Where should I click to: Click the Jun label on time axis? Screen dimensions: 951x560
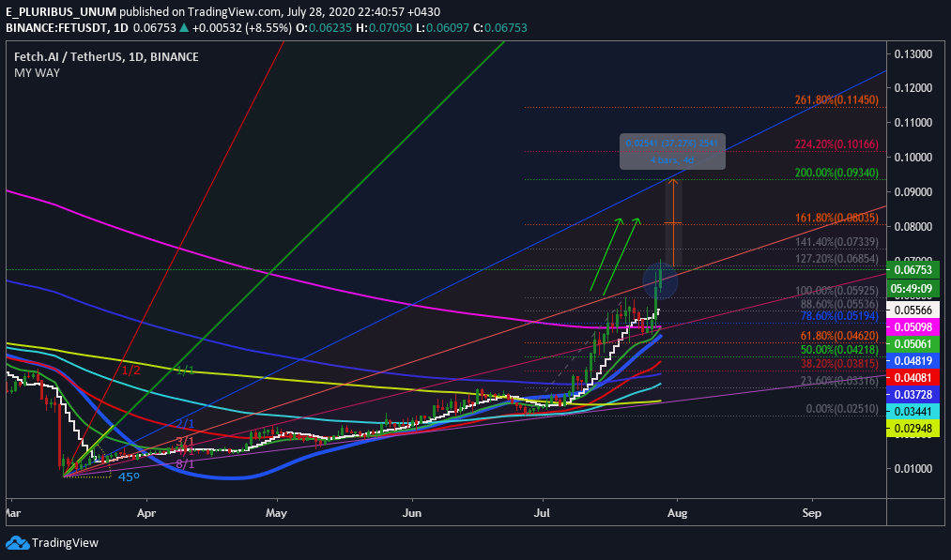coord(412,513)
